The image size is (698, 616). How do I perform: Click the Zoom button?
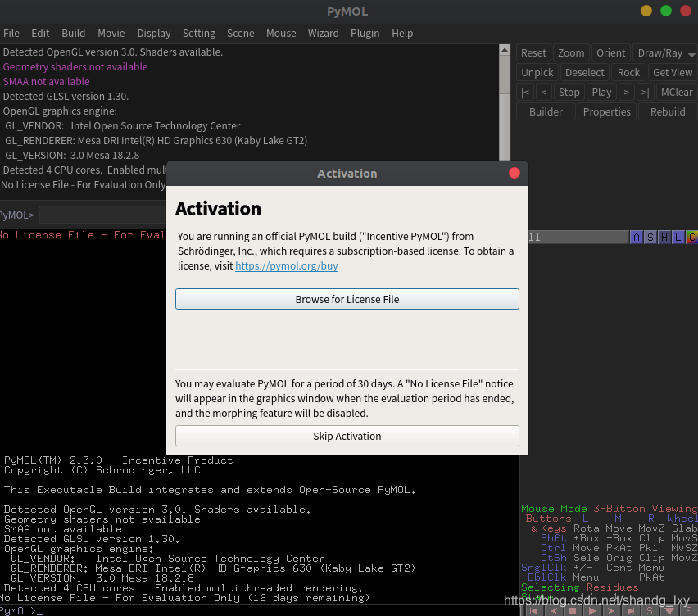coord(571,53)
